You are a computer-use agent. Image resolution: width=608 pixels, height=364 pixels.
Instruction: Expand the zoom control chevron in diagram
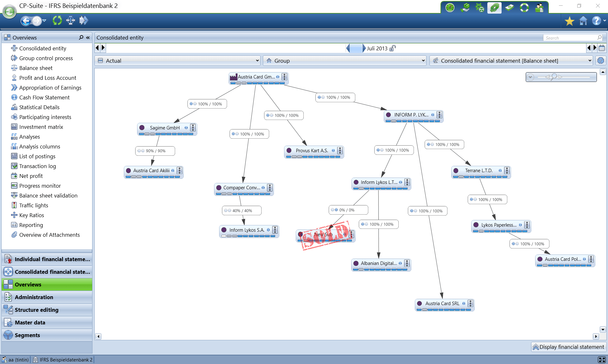click(x=530, y=77)
